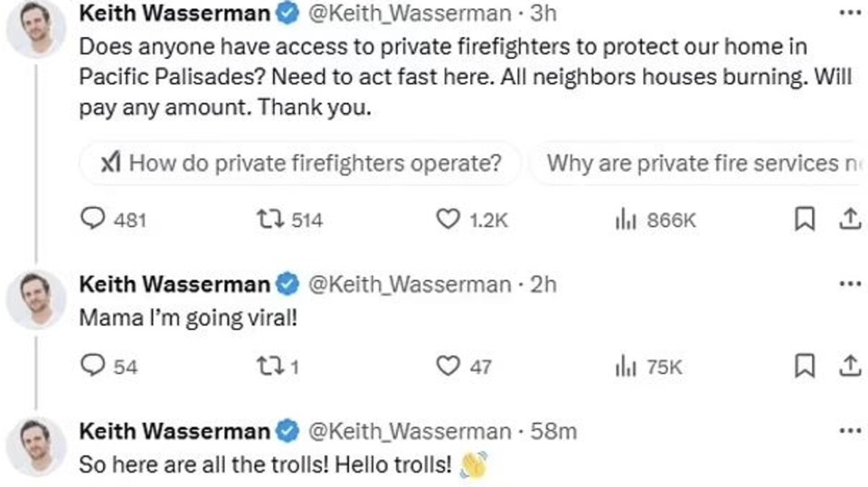Click the @Keith_Wasserman handle on the trolls tweet
This screenshot has height=487, width=868.
[410, 431]
